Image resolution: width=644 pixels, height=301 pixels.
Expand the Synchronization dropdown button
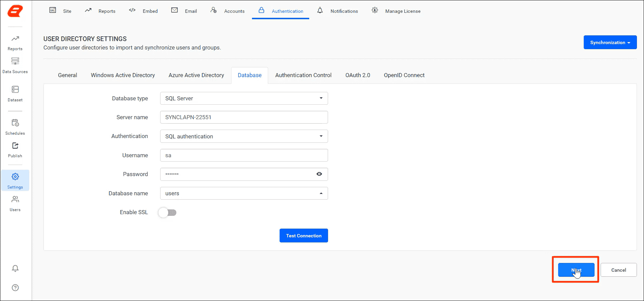(610, 42)
